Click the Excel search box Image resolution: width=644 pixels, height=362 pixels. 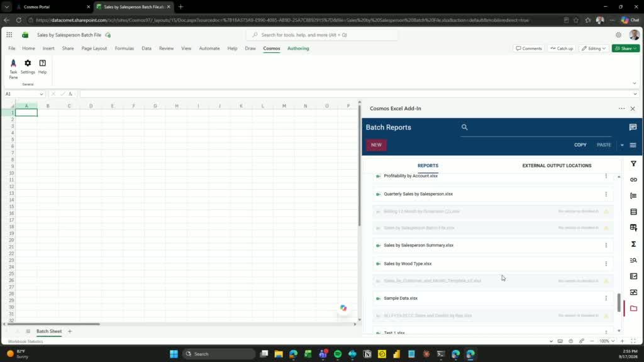(x=323, y=35)
